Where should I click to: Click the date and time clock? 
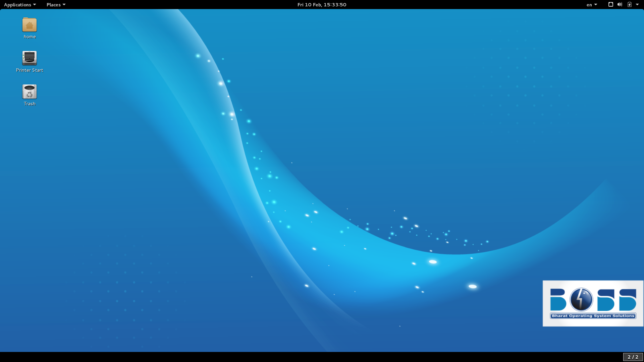click(322, 5)
